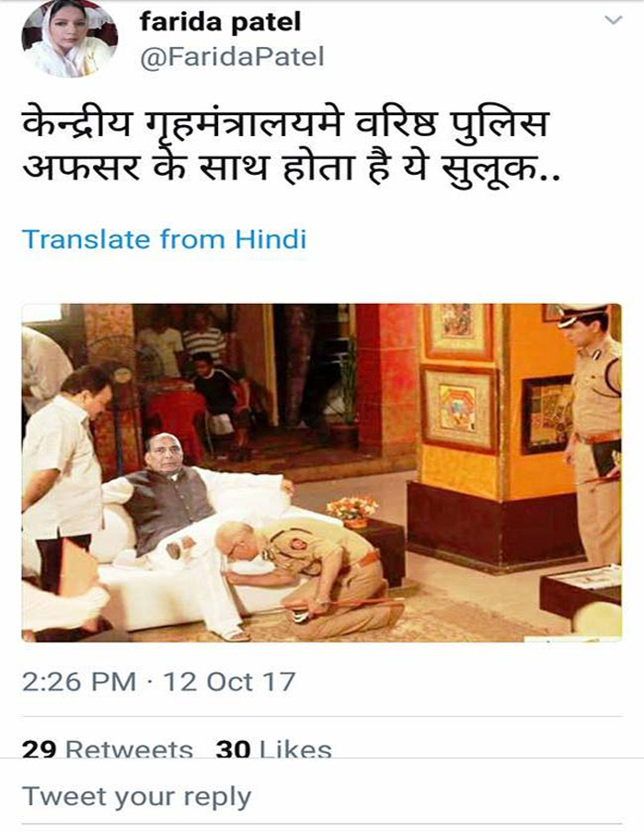644x832 pixels.
Task: Click the flower vase in the photo
Action: tap(352, 511)
